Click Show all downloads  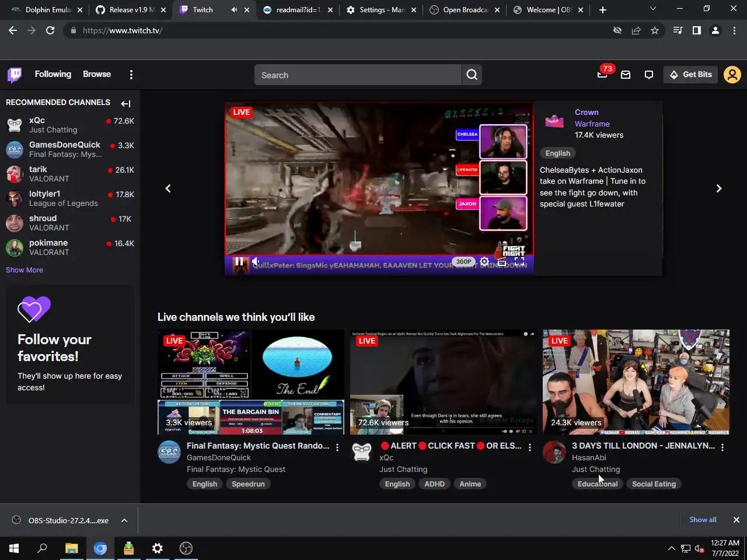703,520
